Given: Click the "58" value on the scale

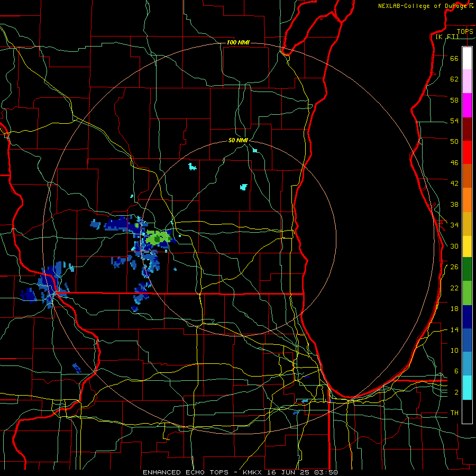Looking at the screenshot, I should click(454, 100).
